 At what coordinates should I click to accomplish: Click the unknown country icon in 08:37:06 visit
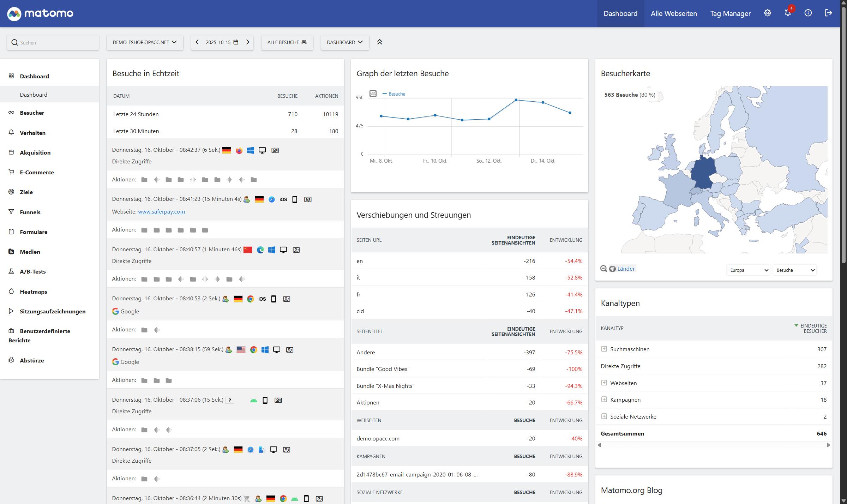point(230,400)
